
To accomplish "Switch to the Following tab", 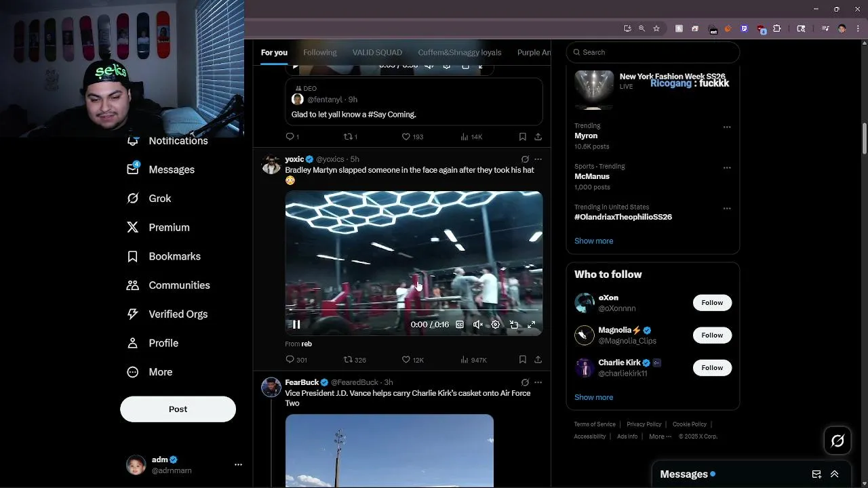I will (x=320, y=52).
